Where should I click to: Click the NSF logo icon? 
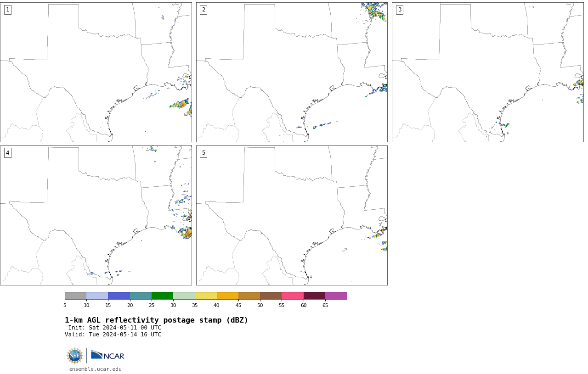point(75,356)
